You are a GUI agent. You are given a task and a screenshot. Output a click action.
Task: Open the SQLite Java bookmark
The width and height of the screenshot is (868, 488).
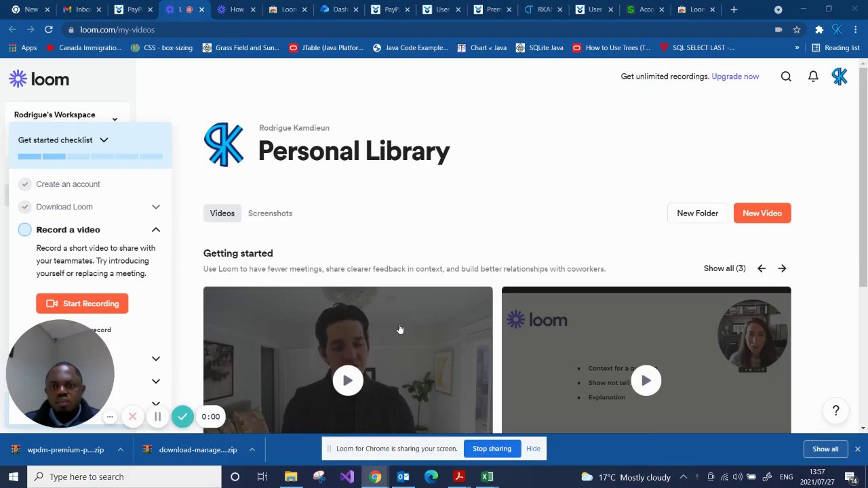tap(540, 47)
